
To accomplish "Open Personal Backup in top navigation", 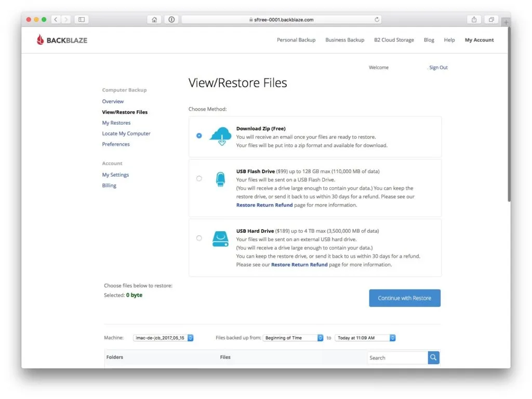I will click(296, 39).
